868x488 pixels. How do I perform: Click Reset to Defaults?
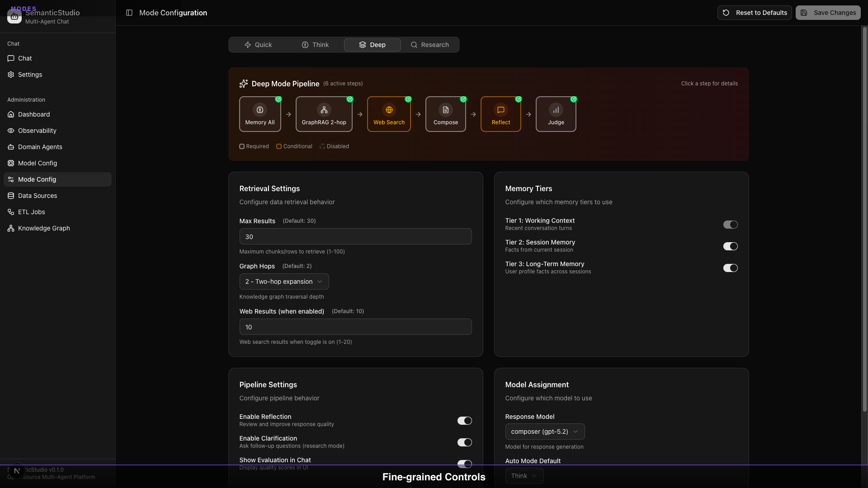coord(754,13)
